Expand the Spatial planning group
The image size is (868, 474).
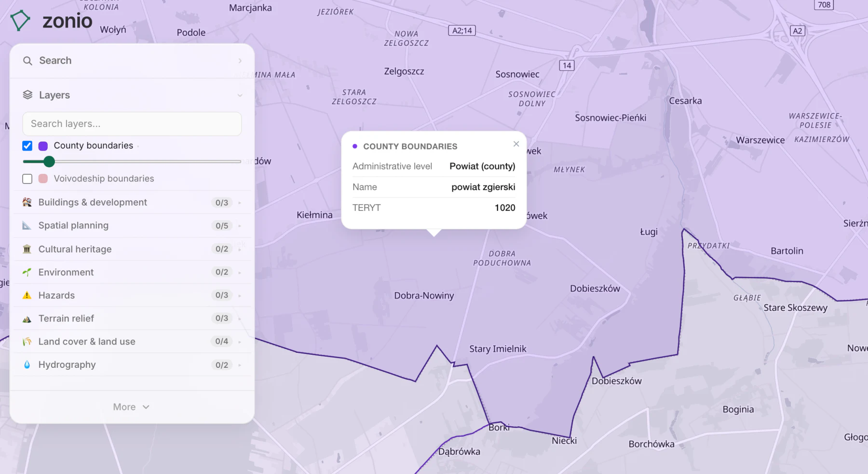[x=240, y=226]
